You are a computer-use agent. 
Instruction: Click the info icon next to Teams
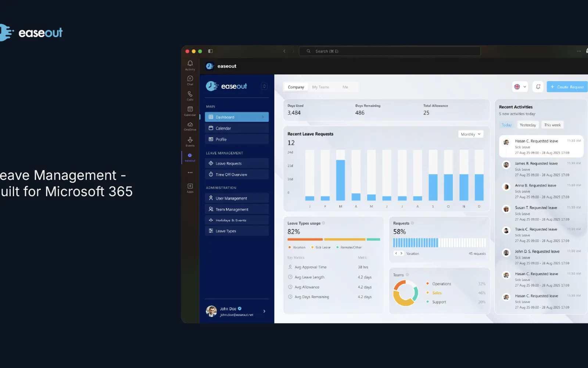click(407, 275)
